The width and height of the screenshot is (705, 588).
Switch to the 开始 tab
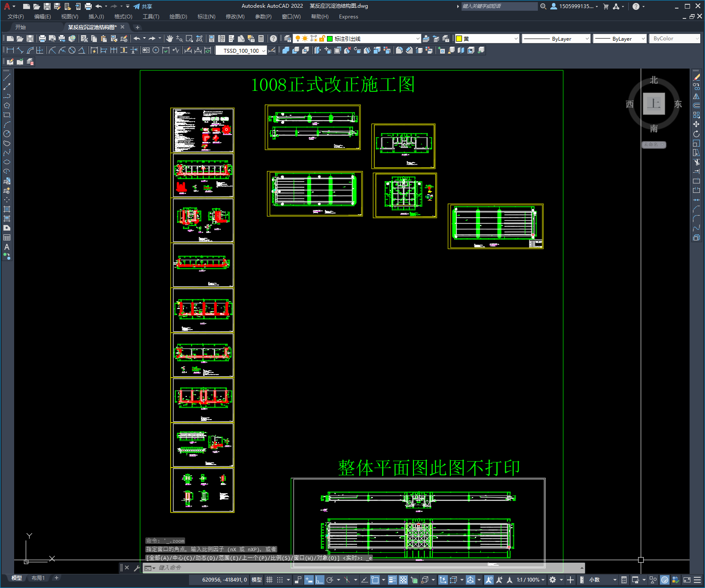click(21, 27)
